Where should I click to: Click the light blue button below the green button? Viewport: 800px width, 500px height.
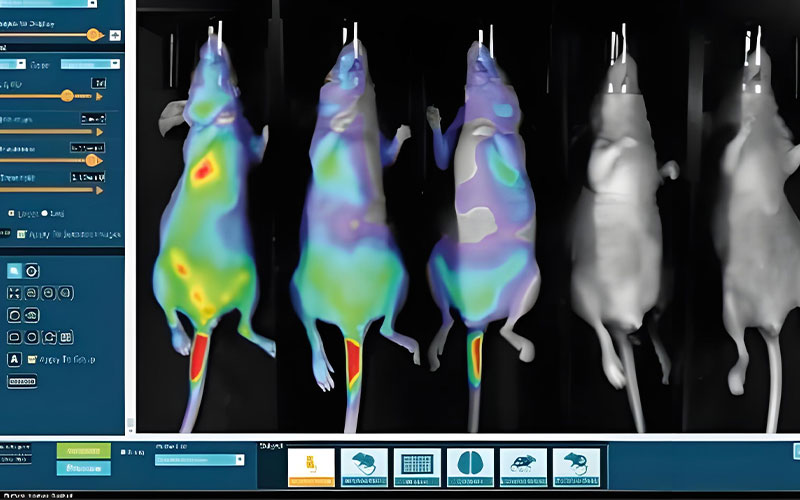pyautogui.click(x=83, y=468)
